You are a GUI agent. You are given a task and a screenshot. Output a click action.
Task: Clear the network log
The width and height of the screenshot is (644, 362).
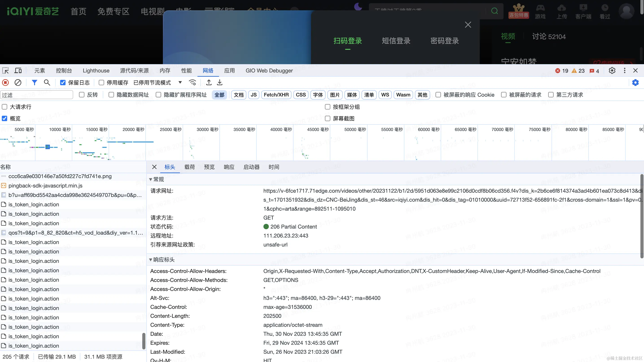(x=18, y=83)
